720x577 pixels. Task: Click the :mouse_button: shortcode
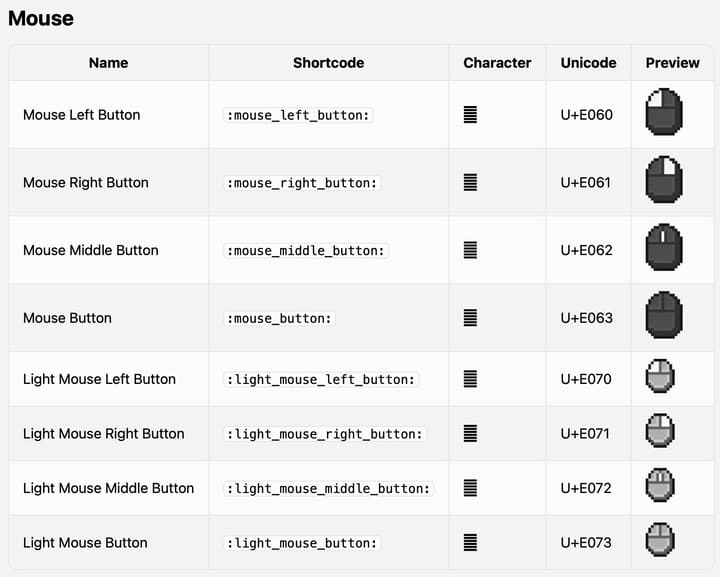(280, 318)
